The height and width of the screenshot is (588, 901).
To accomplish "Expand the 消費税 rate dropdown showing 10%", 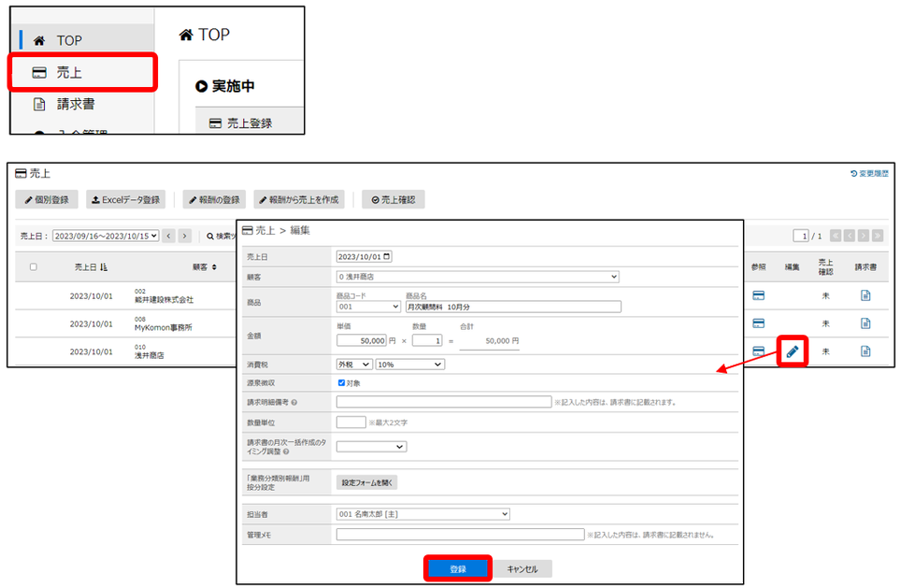I will click(x=409, y=364).
